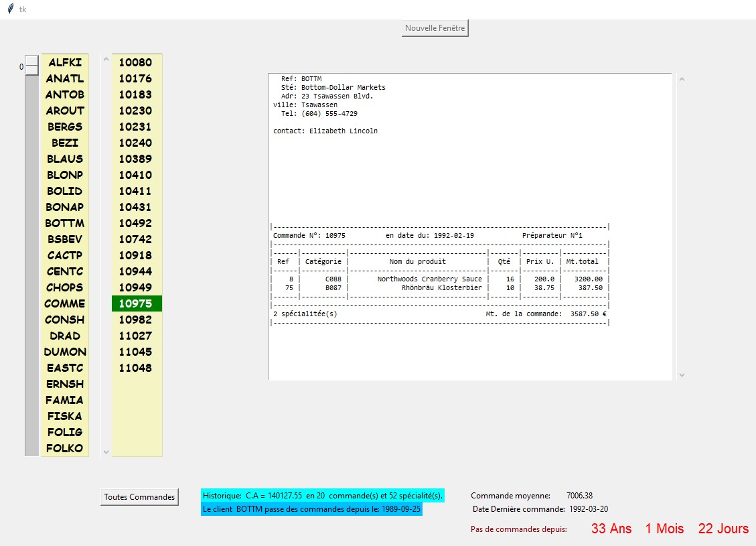Viewport: 756px width, 546px height.
Task: Select order 10240
Action: tap(137, 143)
